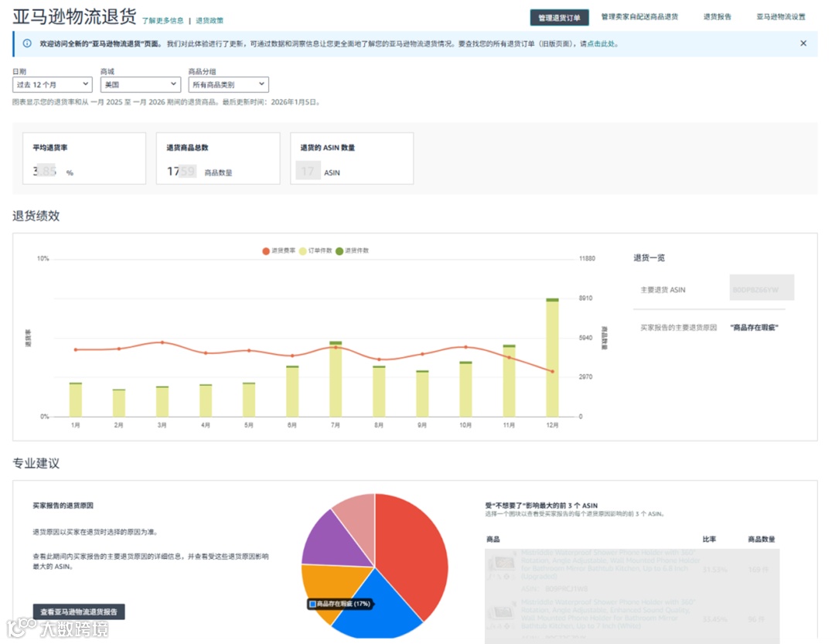The width and height of the screenshot is (835, 644).
Task: Select the orange pie slice
Action: pyautogui.click(x=330, y=583)
